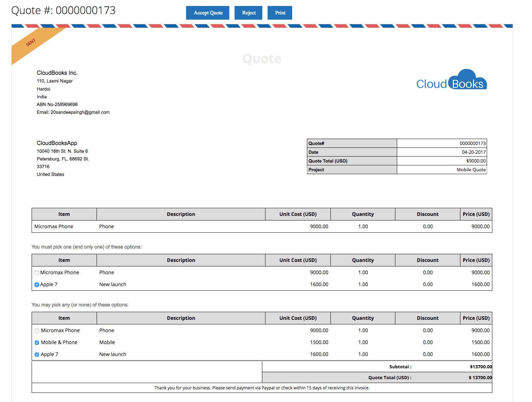Click the thank you payment note footer
532x402 pixels.
[262, 388]
